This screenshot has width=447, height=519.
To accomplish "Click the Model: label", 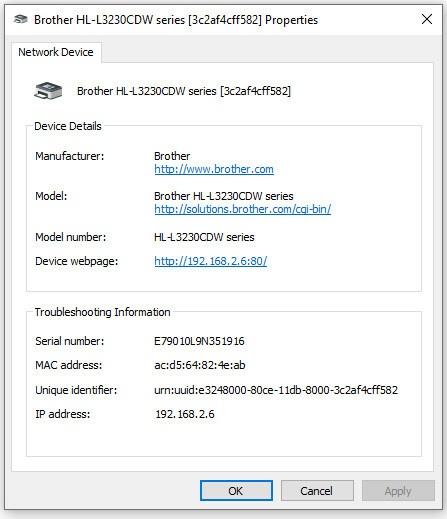I will tap(51, 196).
